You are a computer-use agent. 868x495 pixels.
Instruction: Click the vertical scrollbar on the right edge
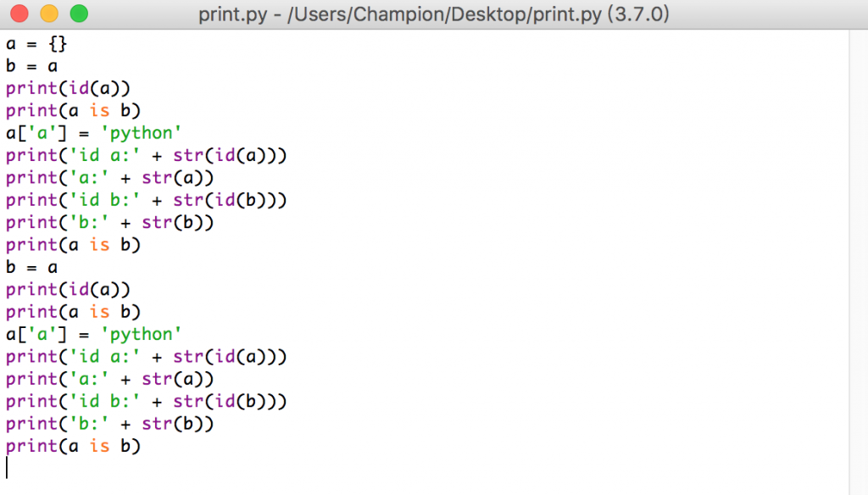click(858, 262)
